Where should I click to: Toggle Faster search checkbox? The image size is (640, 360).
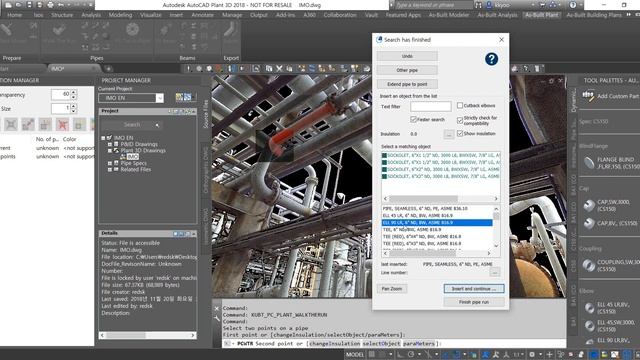point(413,119)
